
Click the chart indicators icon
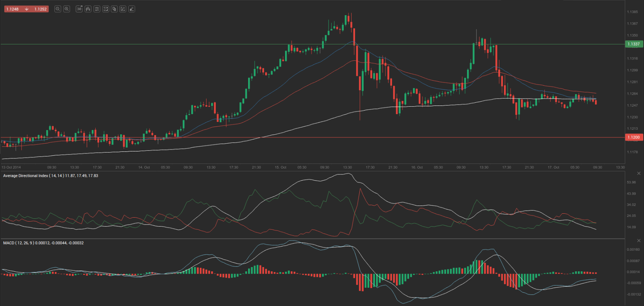[105, 9]
